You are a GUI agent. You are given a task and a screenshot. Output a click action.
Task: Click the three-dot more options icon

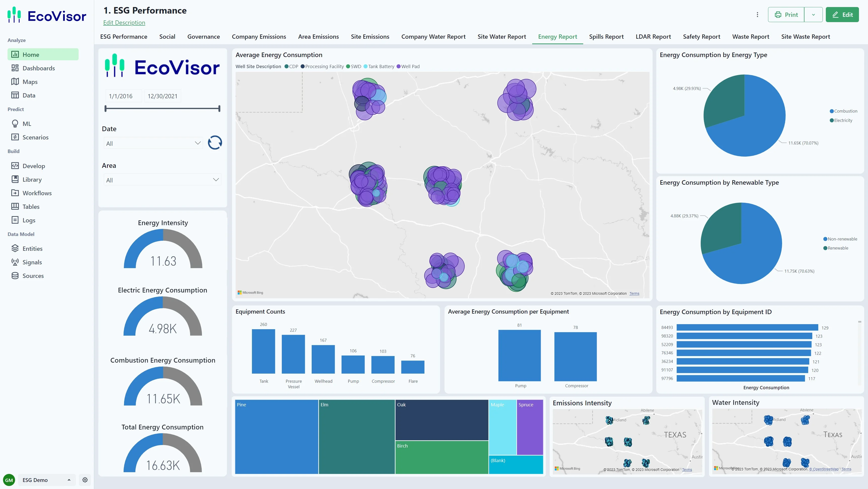(757, 15)
